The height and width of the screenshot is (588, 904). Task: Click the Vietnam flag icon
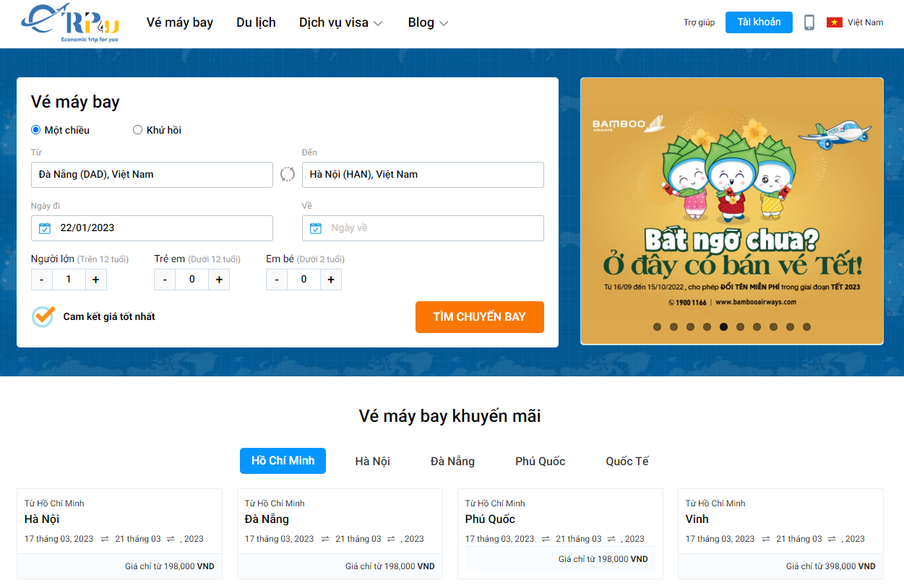pos(836,22)
